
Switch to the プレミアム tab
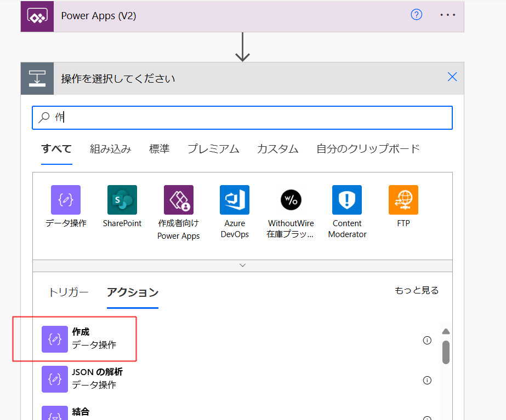point(213,149)
